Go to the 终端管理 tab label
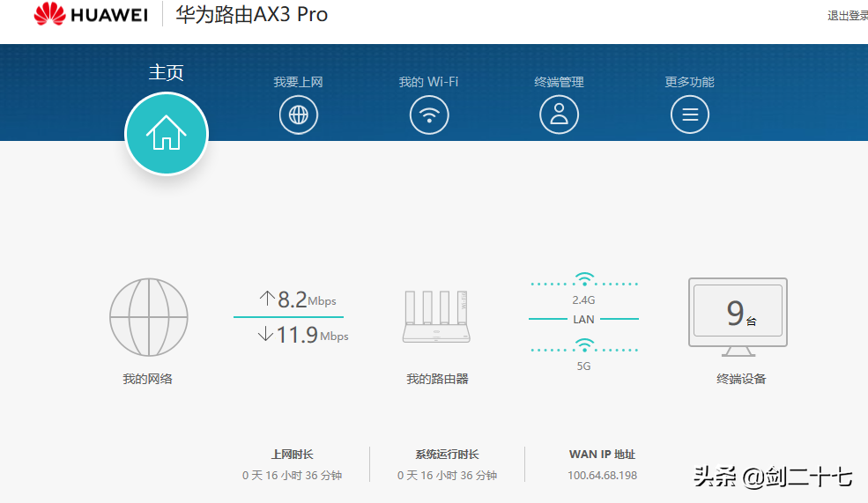The height and width of the screenshot is (503, 868). tap(559, 82)
